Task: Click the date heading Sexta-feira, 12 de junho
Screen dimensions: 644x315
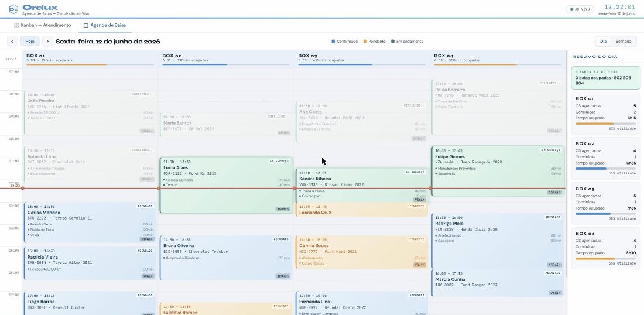Action: point(108,42)
